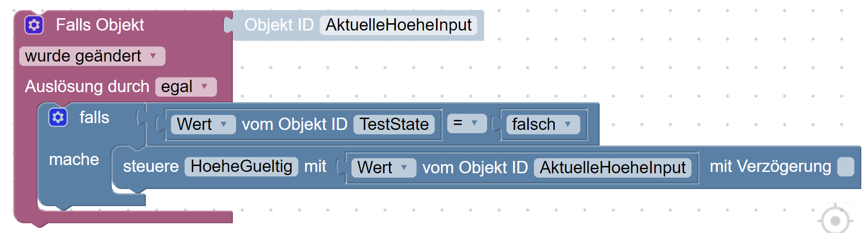Click the HoeheGueltig object ID field
The width and height of the screenshot is (868, 233).
coord(241,166)
